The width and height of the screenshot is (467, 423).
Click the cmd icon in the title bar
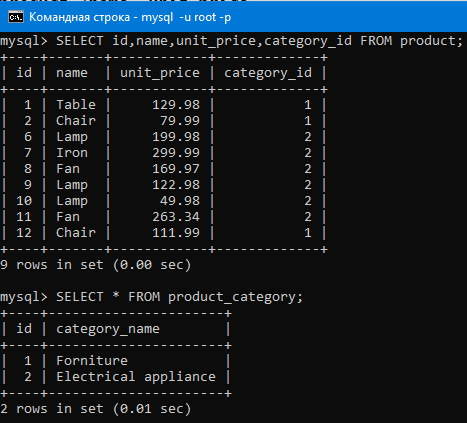[16, 17]
